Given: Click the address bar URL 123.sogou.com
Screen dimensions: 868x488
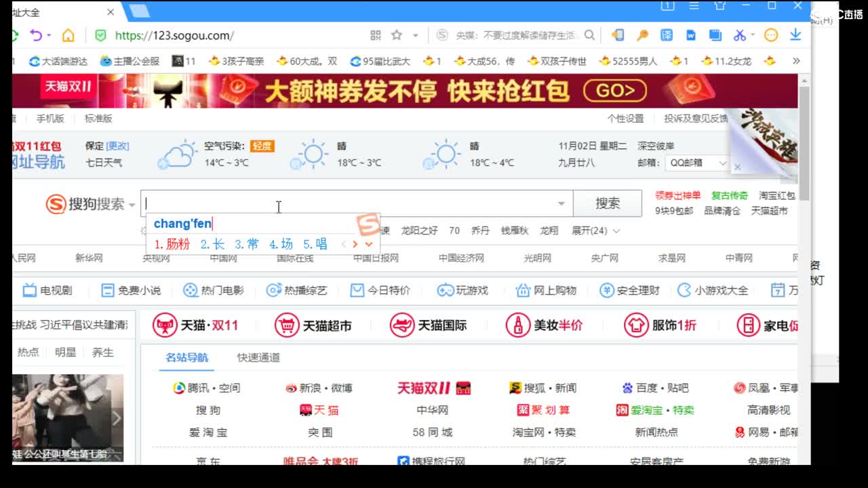Looking at the screenshot, I should coord(174,35).
